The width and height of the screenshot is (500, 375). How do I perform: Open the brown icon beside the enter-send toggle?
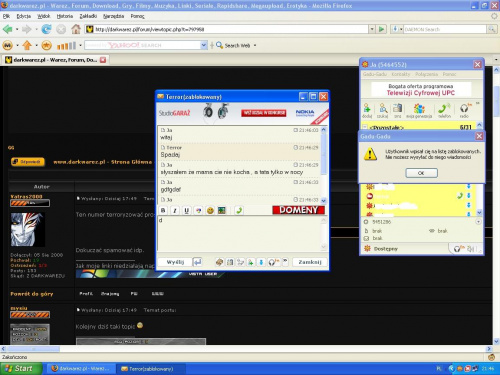point(219,262)
